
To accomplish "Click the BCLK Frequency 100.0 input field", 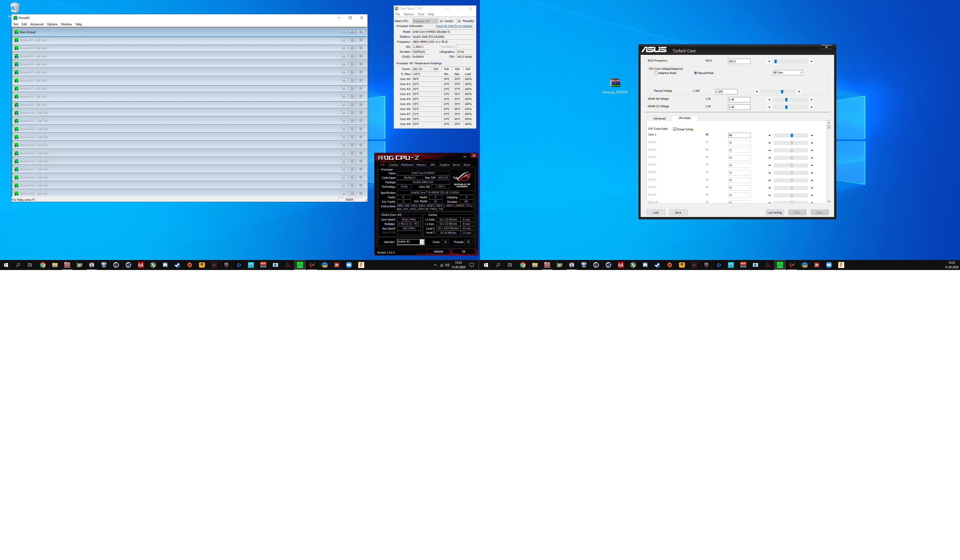I will point(739,61).
